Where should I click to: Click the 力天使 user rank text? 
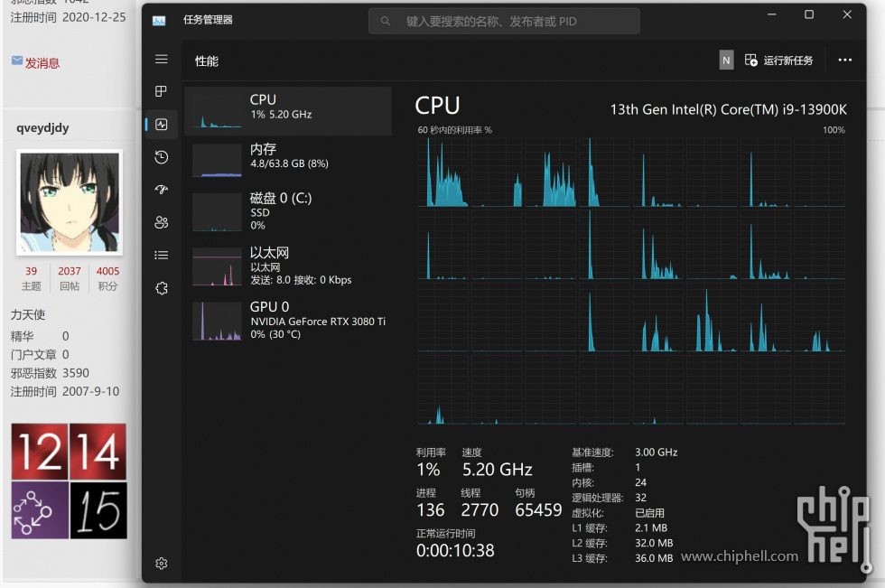coord(28,315)
